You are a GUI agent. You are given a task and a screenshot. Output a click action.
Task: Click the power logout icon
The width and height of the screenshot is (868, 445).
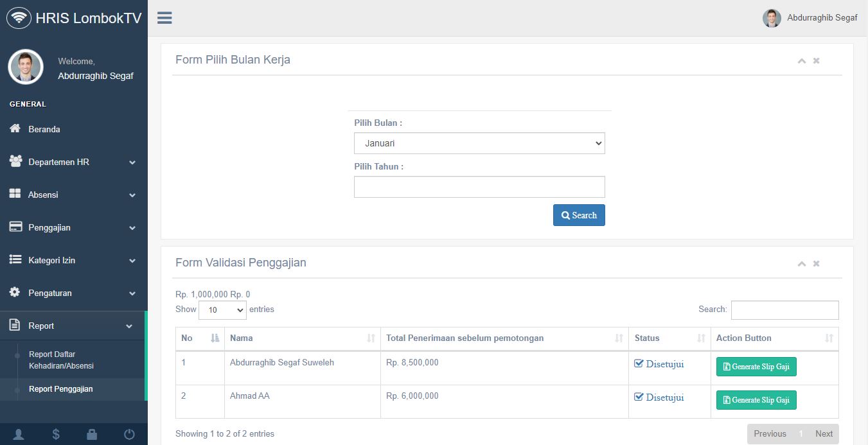(129, 435)
